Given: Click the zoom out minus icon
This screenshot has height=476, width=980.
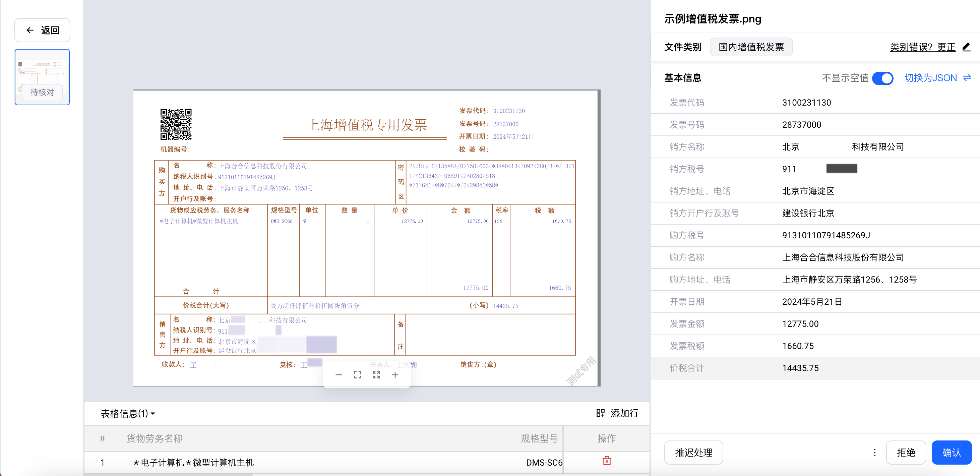Looking at the screenshot, I should click(x=339, y=375).
